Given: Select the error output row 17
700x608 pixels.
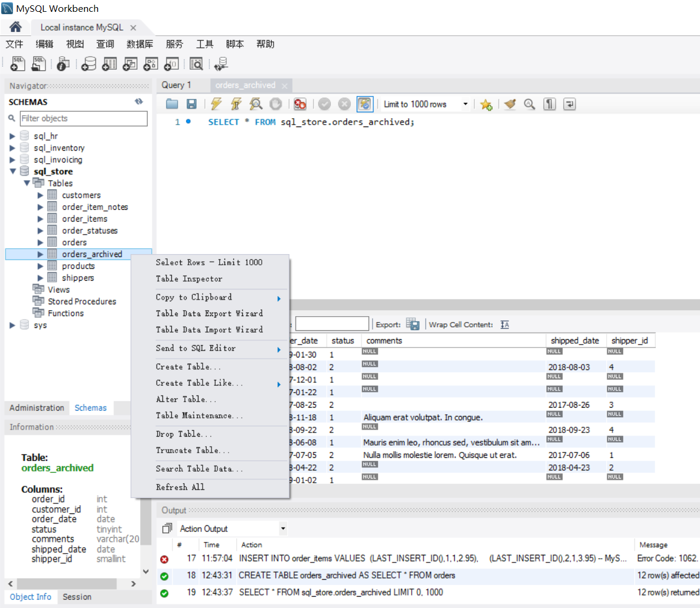Looking at the screenshot, I should pos(429,558).
